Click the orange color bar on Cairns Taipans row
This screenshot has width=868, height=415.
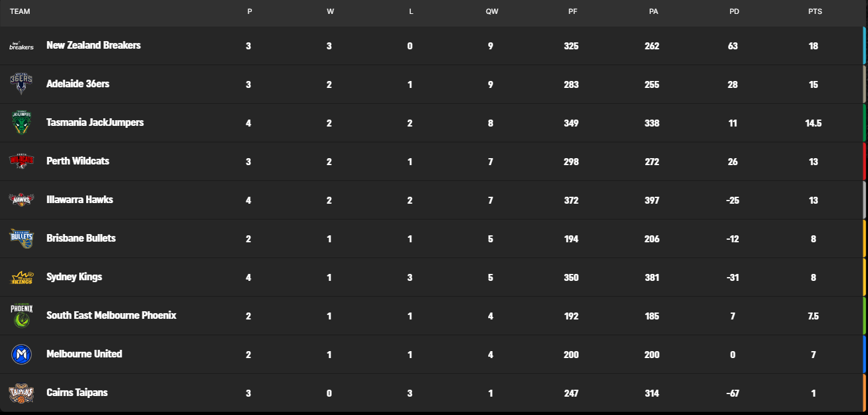pos(864,393)
